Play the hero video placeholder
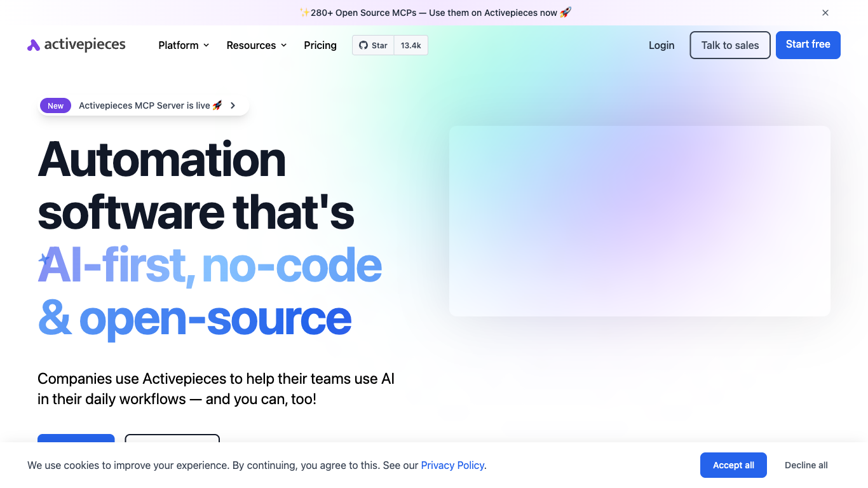 (x=640, y=221)
